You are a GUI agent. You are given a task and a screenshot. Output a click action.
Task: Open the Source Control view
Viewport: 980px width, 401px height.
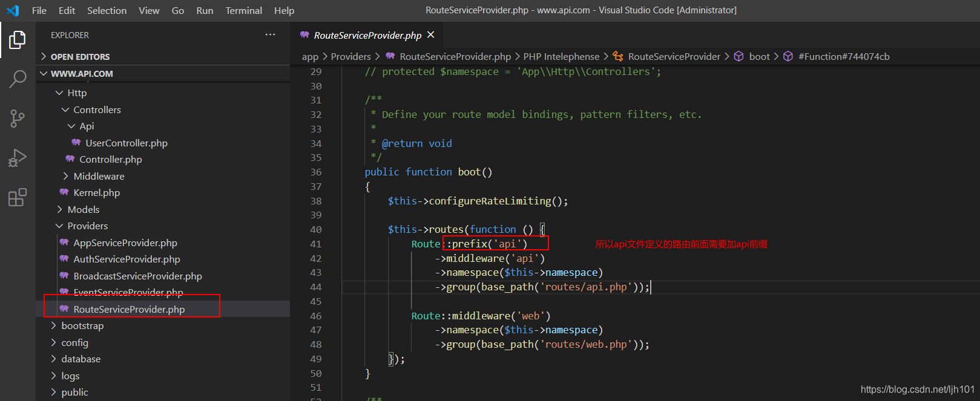[18, 118]
